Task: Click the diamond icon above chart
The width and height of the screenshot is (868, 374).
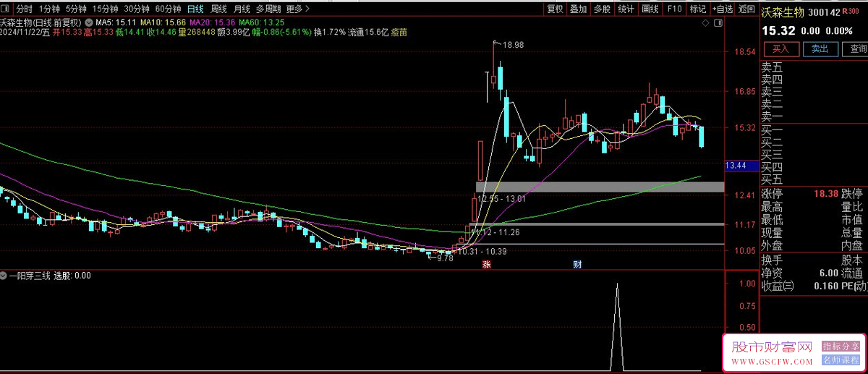Action: click(706, 23)
